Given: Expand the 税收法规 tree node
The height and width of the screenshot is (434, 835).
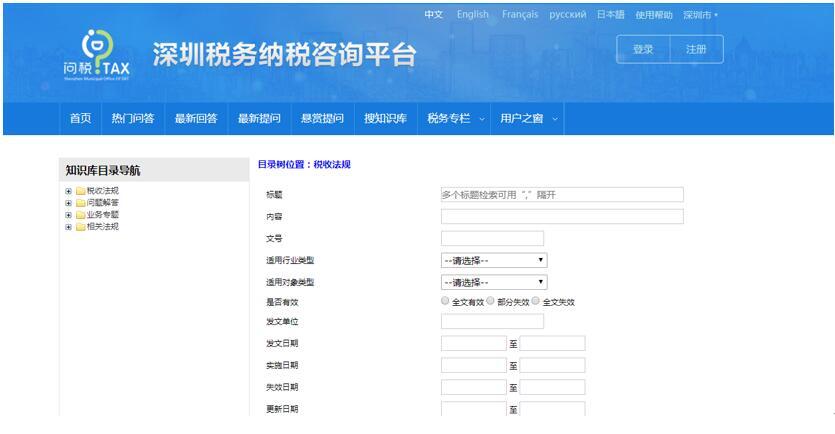Looking at the screenshot, I should (x=68, y=191).
